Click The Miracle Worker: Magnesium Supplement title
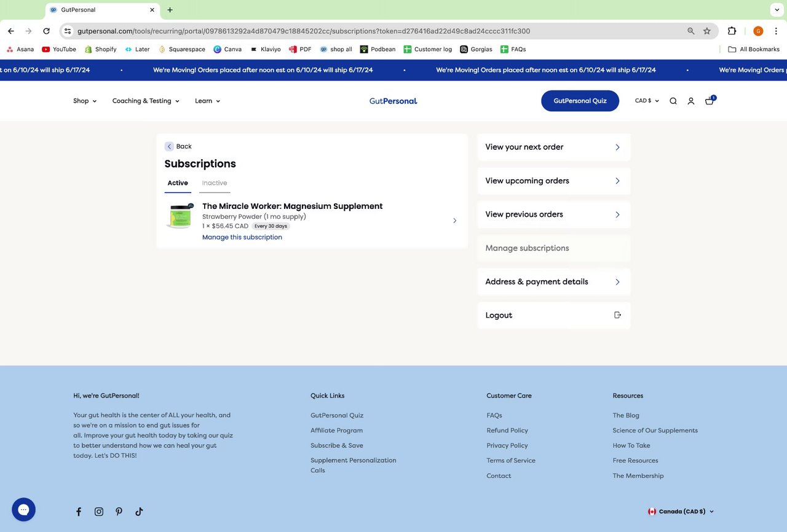The image size is (787, 532). click(292, 206)
